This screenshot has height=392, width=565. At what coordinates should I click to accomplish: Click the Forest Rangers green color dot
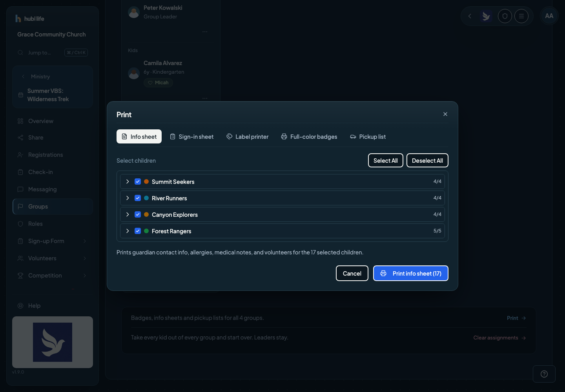(x=146, y=231)
